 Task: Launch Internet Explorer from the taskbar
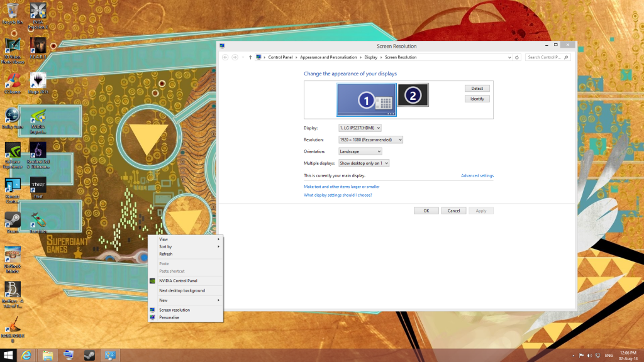[x=26, y=356]
